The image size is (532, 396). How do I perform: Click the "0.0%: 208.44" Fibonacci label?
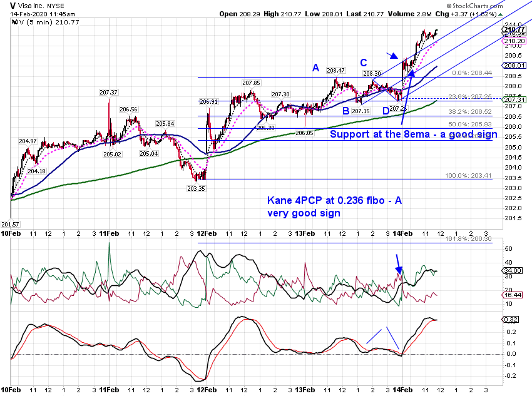click(472, 73)
